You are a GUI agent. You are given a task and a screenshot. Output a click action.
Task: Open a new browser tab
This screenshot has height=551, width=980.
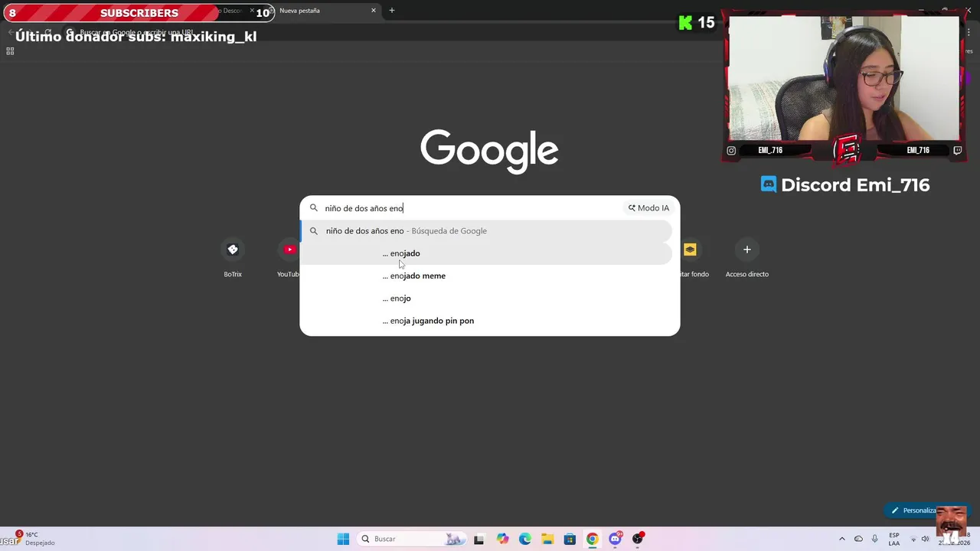pyautogui.click(x=392, y=11)
